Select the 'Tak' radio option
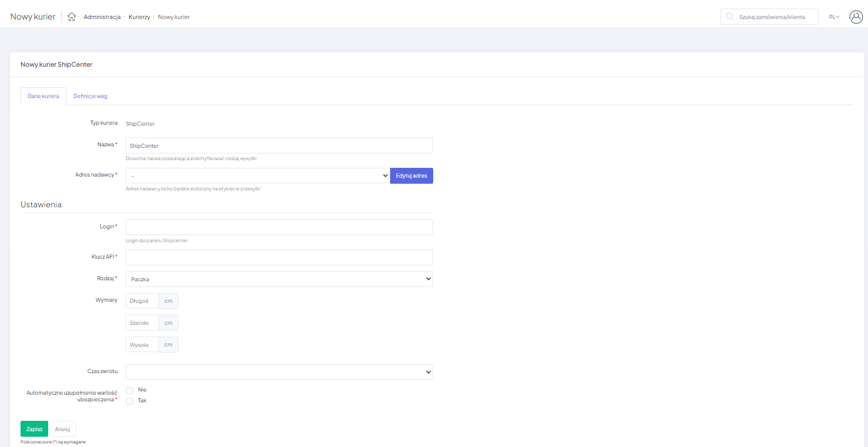 click(x=130, y=401)
